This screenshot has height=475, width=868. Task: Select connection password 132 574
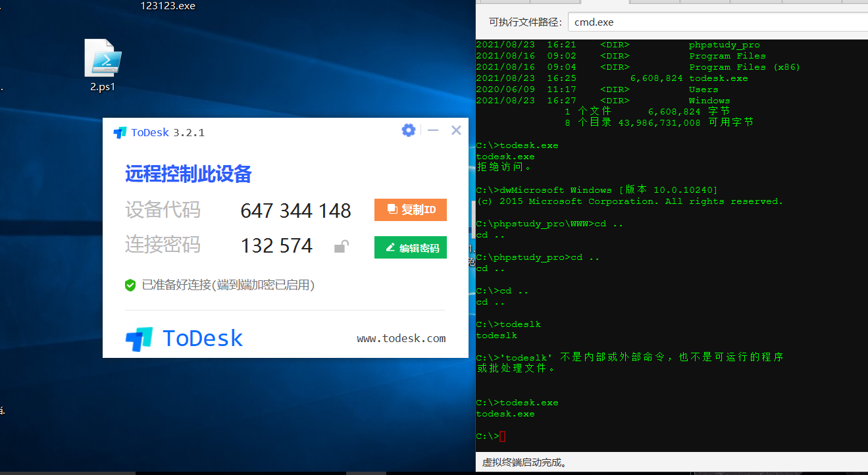pyautogui.click(x=276, y=245)
